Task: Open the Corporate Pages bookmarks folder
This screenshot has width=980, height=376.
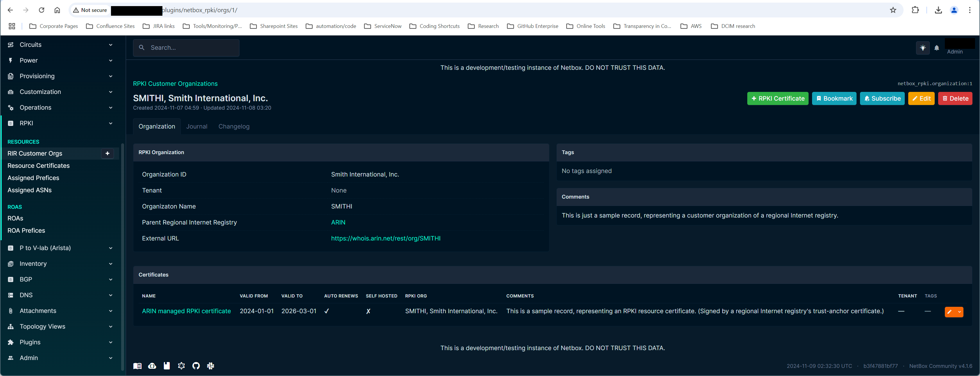Action: point(54,26)
